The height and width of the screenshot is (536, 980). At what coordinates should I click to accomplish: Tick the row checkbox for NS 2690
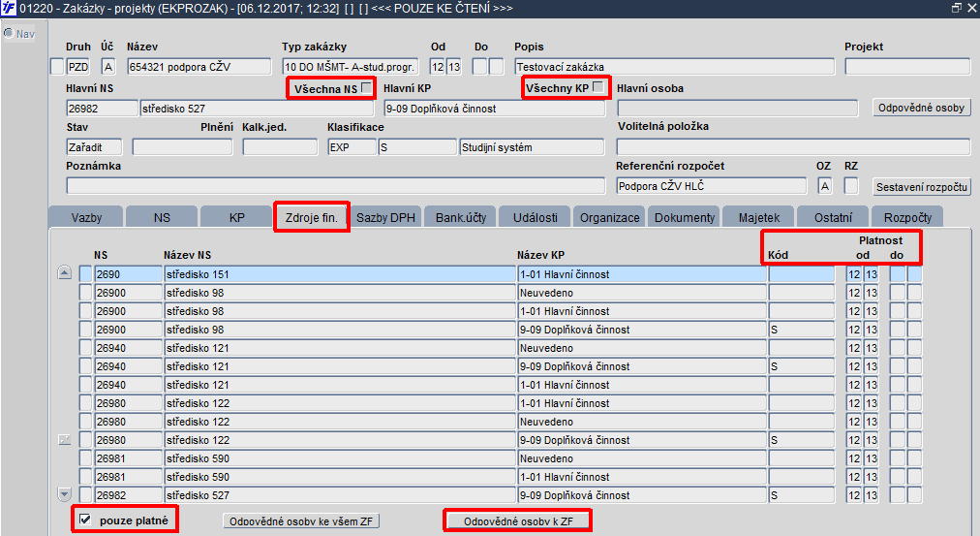[85, 274]
